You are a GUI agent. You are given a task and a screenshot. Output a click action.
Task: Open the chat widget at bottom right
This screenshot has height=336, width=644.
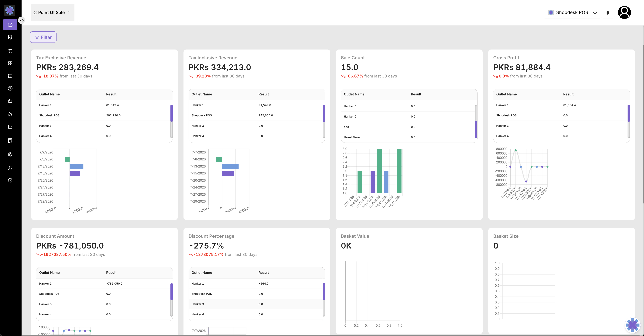tap(632, 325)
